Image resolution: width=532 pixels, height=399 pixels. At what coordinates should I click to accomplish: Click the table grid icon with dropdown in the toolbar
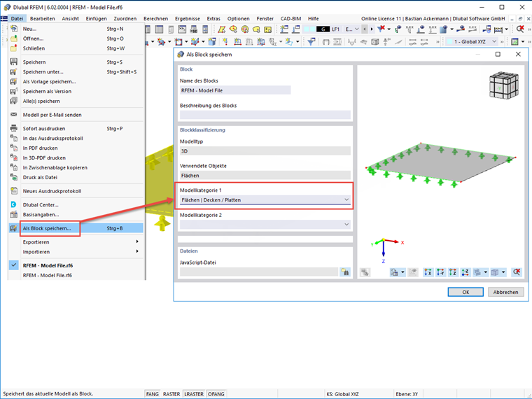tap(444, 29)
